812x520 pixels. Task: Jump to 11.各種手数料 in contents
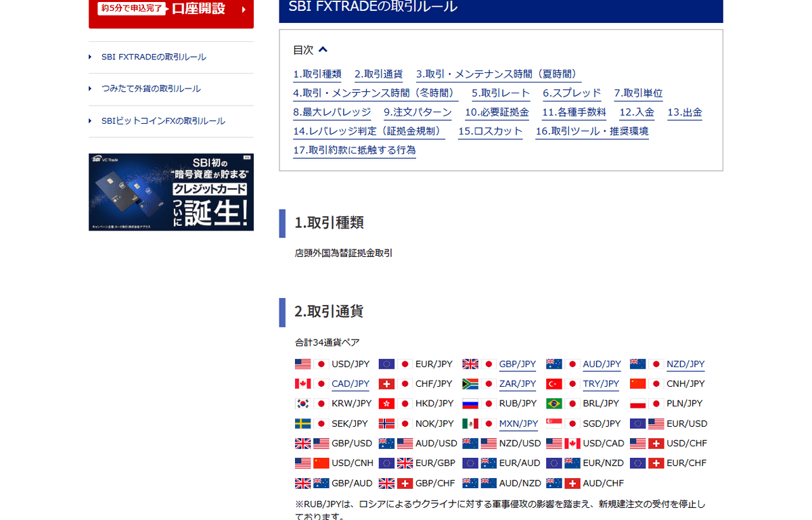click(574, 112)
